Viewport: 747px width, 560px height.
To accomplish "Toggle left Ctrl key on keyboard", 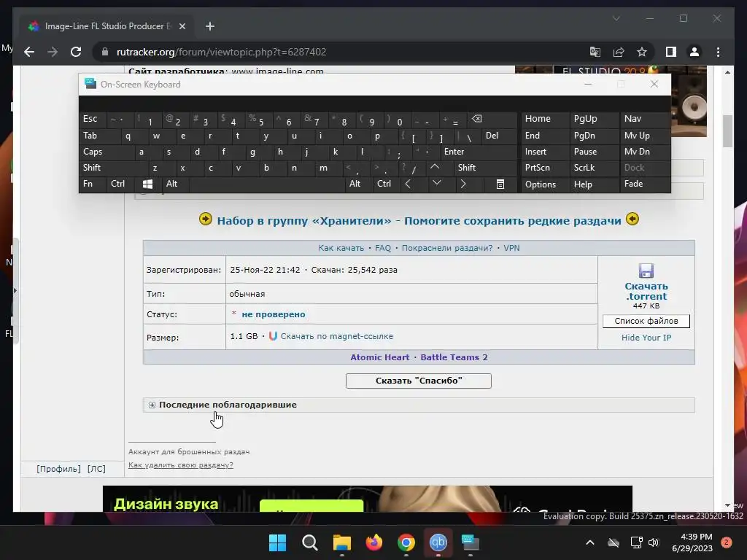I will pyautogui.click(x=121, y=184).
